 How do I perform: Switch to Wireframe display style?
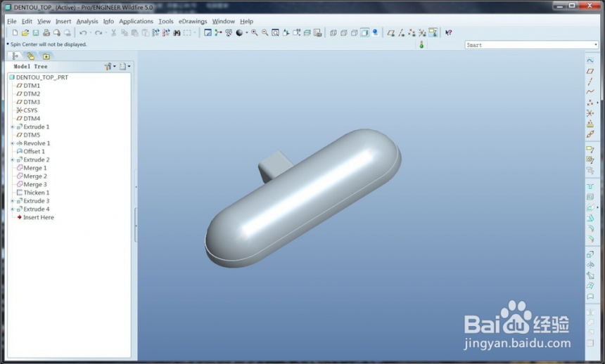tap(333, 33)
